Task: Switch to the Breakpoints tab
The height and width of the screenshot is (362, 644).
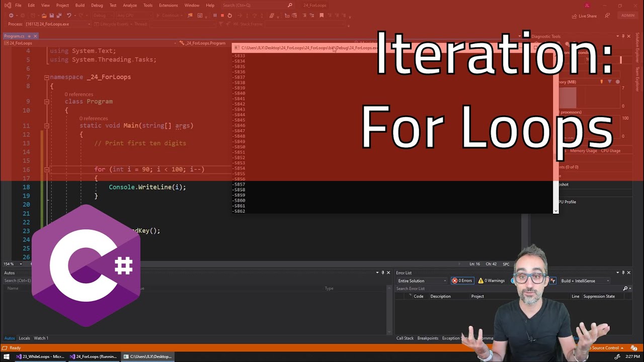Action: (428, 338)
